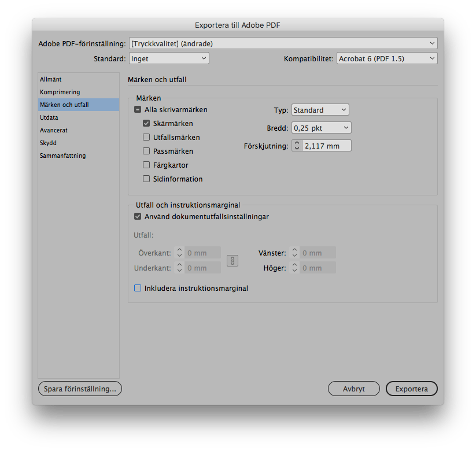
Task: Open the Standard dropdown showing Inget
Action: [169, 58]
